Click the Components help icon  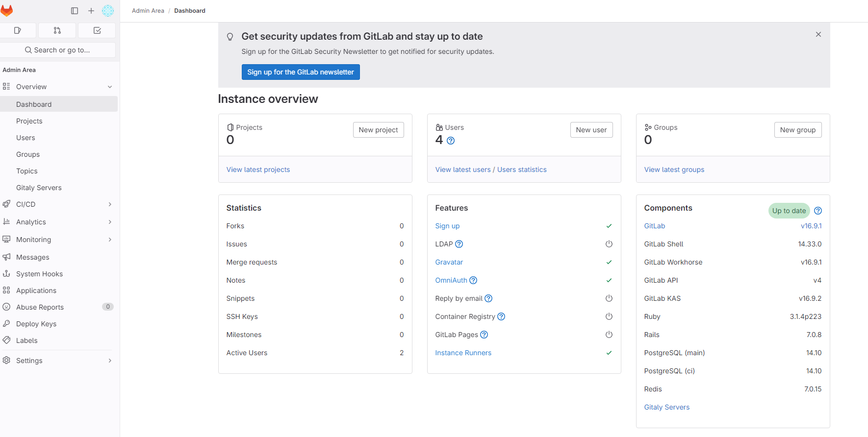[x=818, y=211]
